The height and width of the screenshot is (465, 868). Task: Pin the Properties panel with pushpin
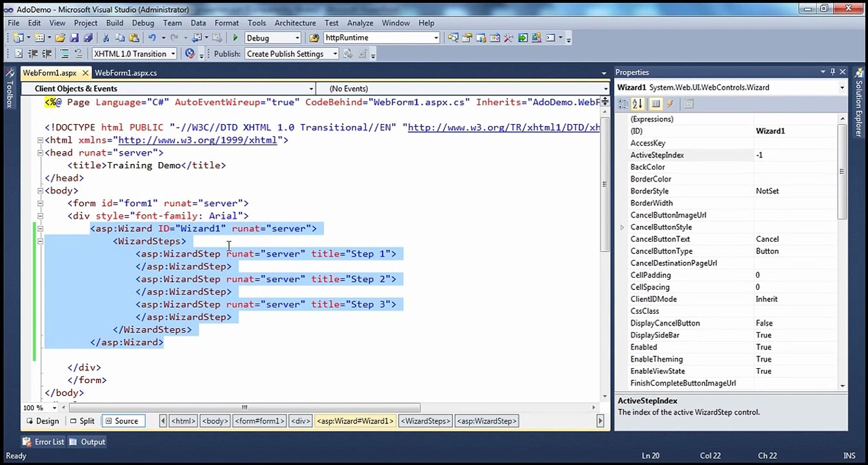833,72
